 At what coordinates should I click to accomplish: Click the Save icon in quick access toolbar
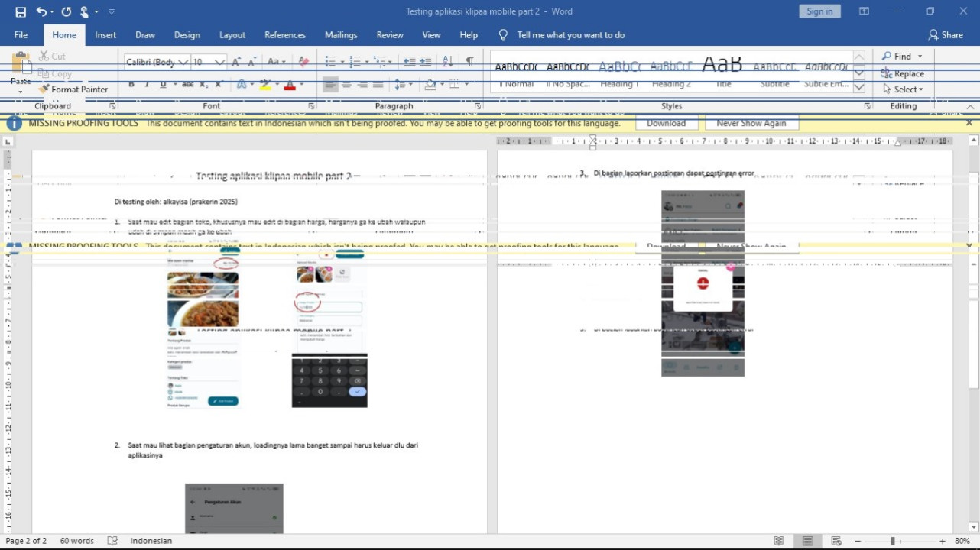[21, 11]
